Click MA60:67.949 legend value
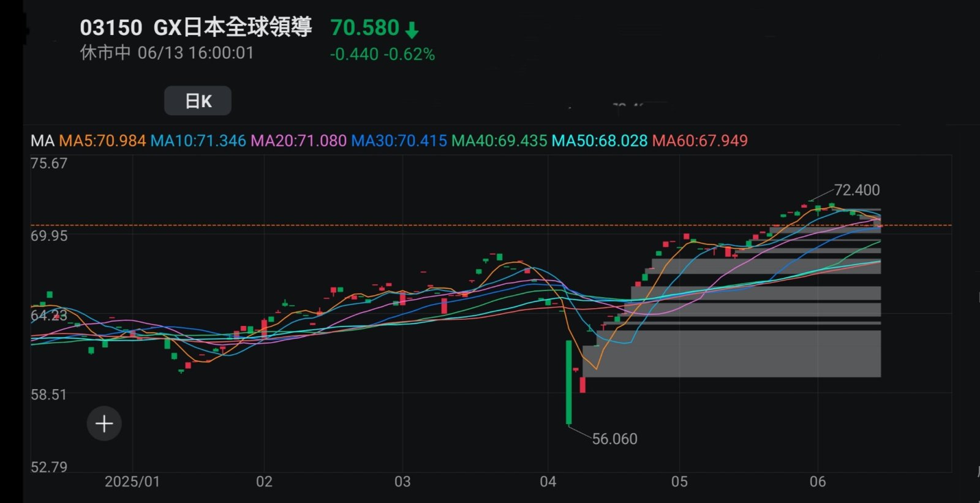 click(700, 141)
